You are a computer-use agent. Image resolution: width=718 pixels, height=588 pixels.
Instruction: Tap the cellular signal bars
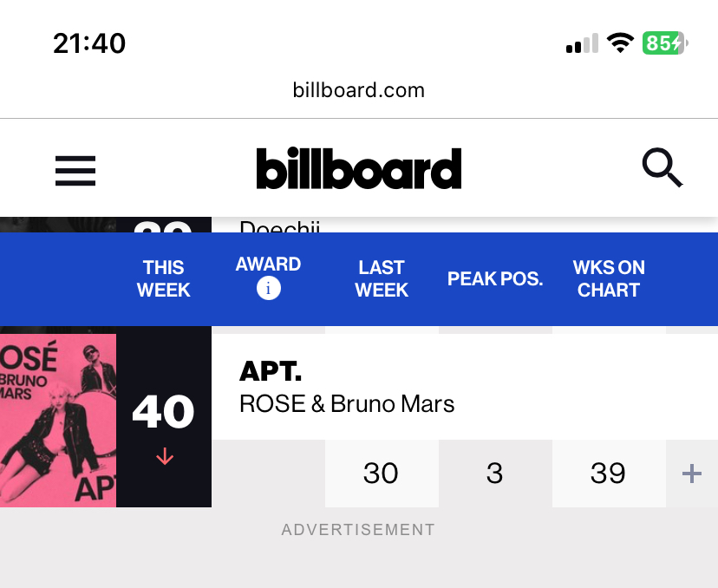[582, 43]
